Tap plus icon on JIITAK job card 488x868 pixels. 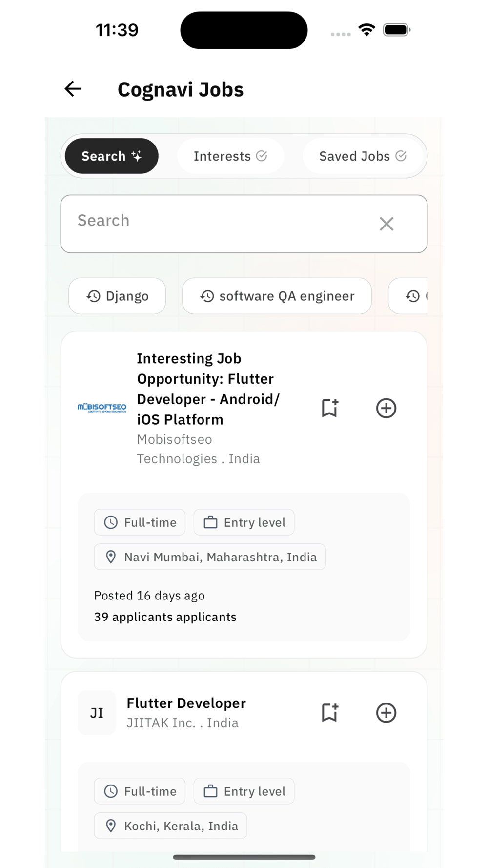click(x=386, y=713)
